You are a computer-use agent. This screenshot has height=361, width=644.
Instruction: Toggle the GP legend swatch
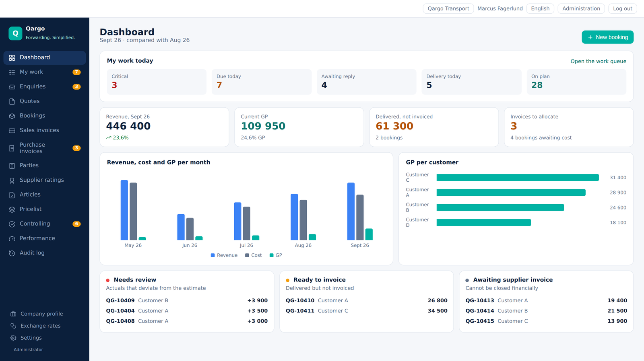pyautogui.click(x=271, y=255)
